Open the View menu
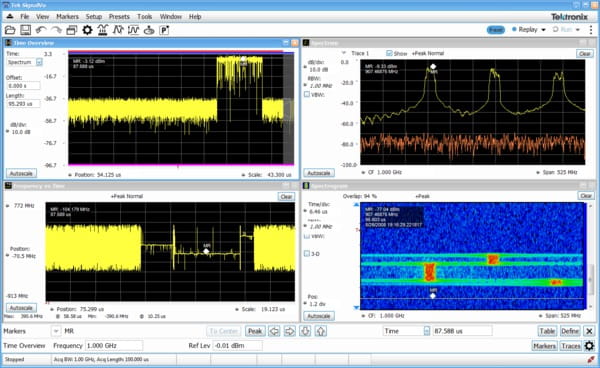The height and width of the screenshot is (368, 600). (42, 16)
